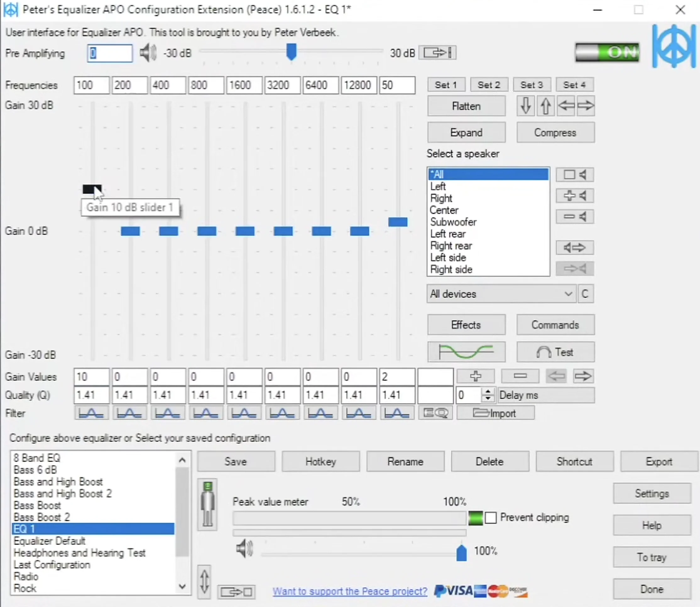Click the Pre Amplifying slider handle
Screen dimensions: 700x607
pyautogui.click(x=291, y=52)
